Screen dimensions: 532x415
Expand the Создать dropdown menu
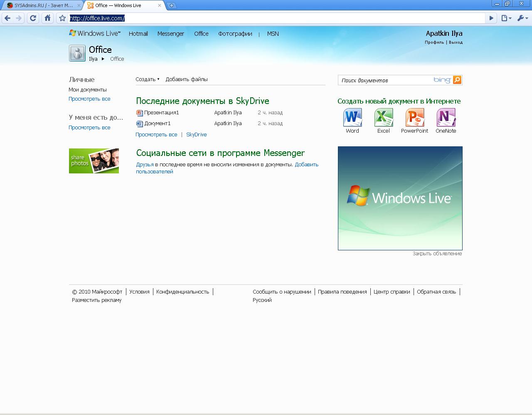pos(147,79)
